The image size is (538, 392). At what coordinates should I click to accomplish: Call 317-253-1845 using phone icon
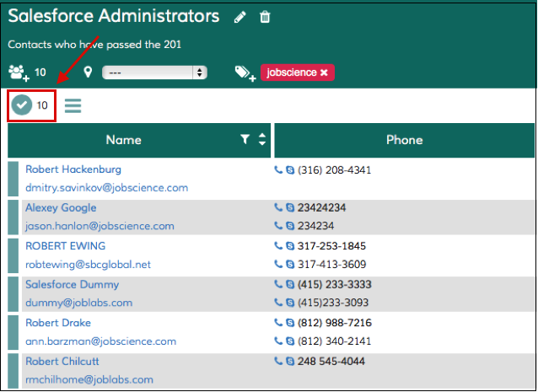(278, 245)
